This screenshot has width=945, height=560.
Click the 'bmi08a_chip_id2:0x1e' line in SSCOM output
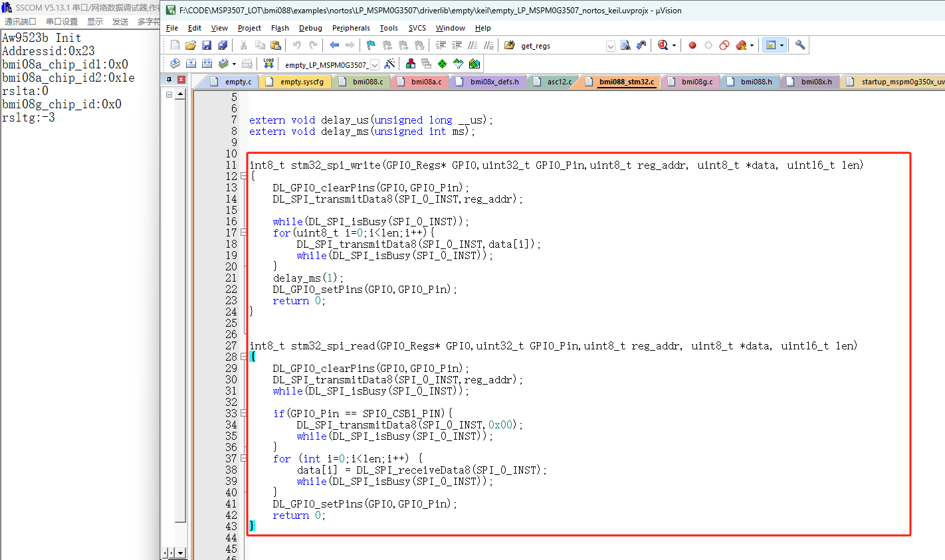pyautogui.click(x=68, y=78)
